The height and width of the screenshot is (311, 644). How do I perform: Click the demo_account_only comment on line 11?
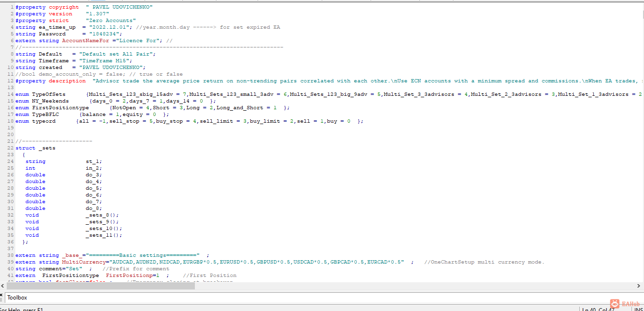[x=99, y=74]
